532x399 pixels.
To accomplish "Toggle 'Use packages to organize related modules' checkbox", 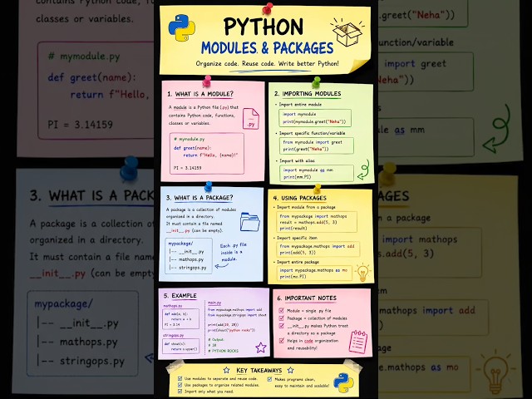I will pos(180,385).
